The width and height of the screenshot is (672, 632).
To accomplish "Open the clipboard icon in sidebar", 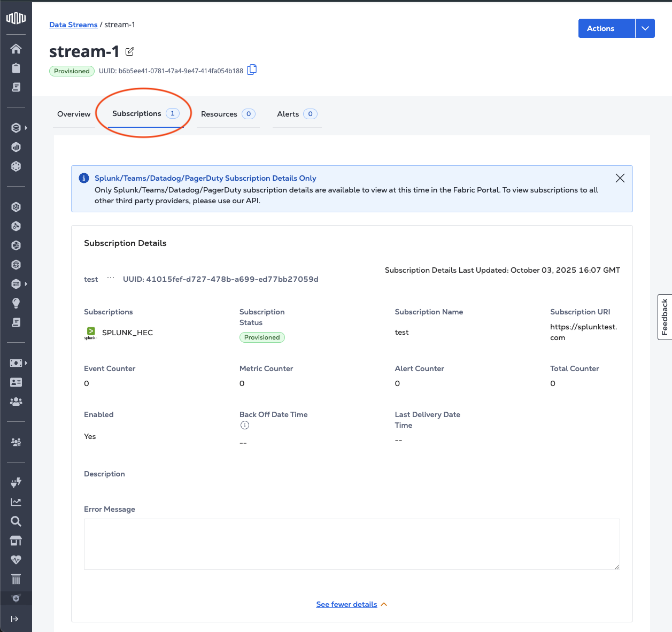I will point(16,68).
